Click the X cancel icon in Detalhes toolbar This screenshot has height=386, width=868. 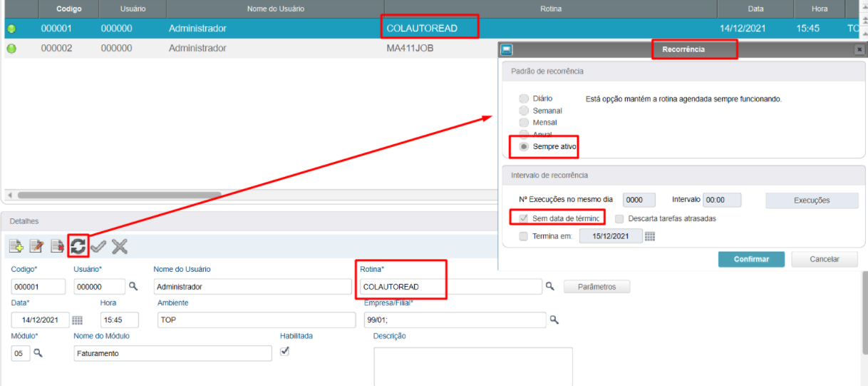point(120,247)
